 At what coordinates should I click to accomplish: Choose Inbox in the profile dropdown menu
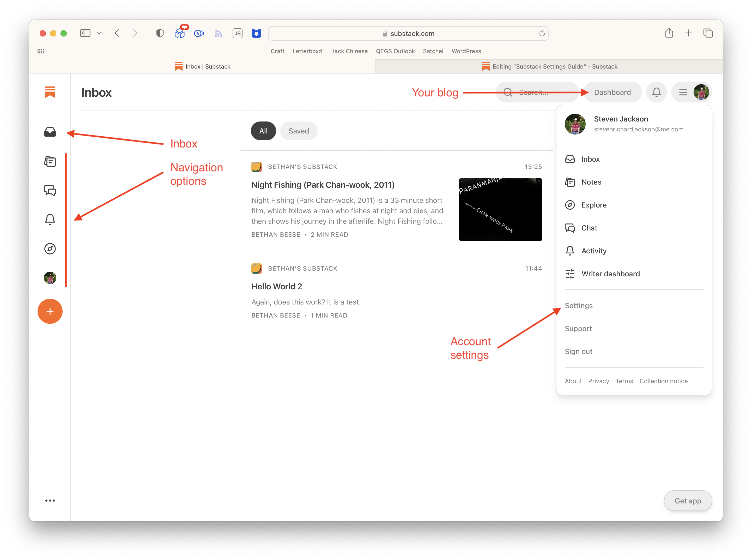tap(634, 159)
